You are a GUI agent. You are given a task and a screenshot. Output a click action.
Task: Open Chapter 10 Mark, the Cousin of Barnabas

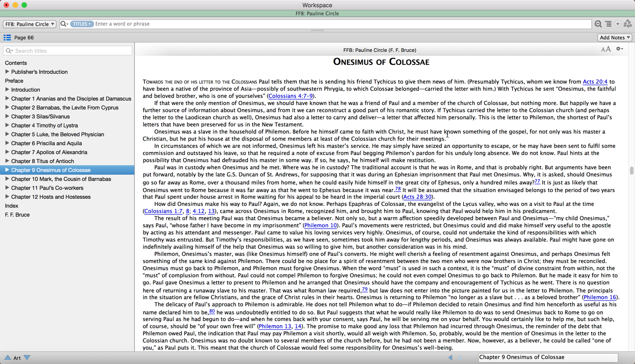(x=61, y=179)
